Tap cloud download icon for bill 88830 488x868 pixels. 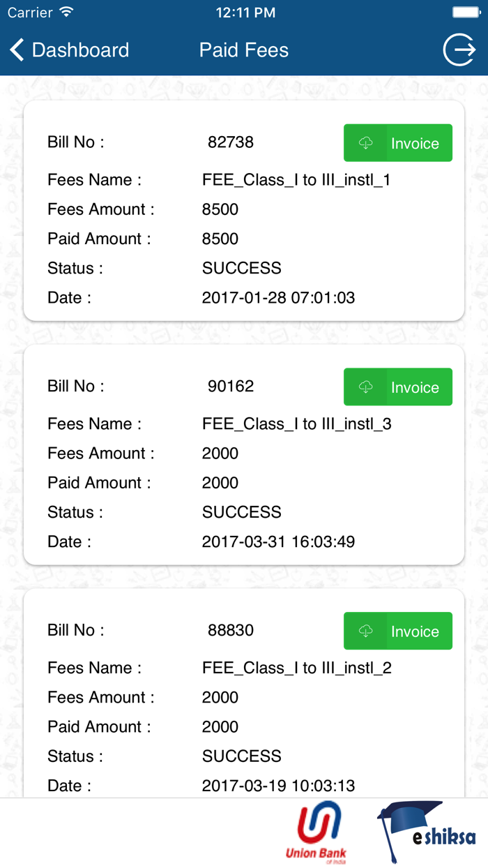(x=365, y=631)
